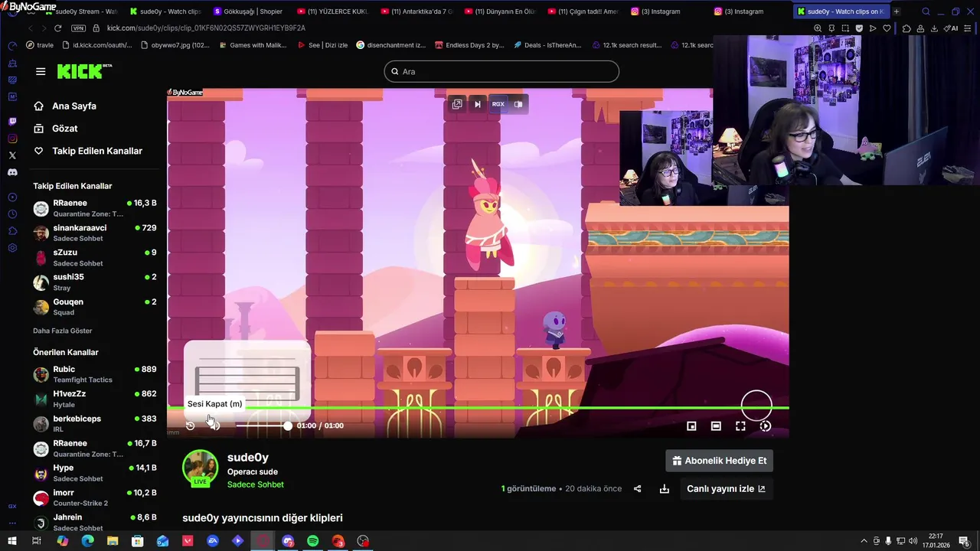Toggle theater mode in player

point(716,426)
